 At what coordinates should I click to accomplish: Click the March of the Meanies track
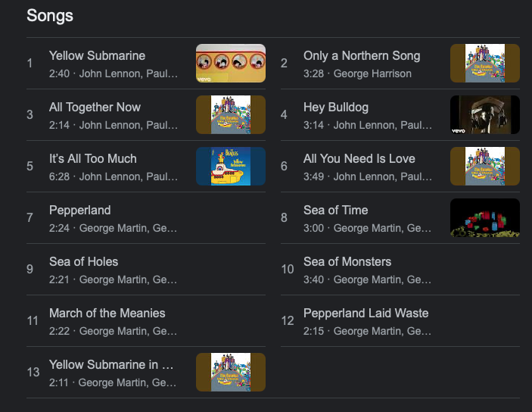pos(146,320)
